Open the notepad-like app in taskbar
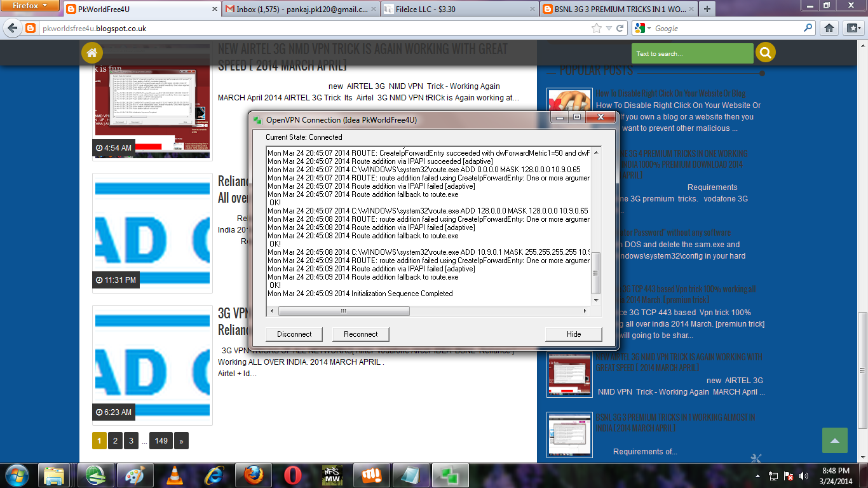 coord(410,475)
